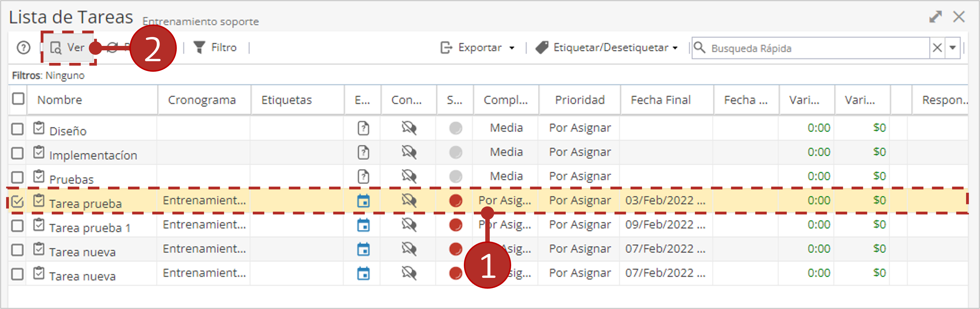Screen dimensions: 980x309
Task: Click the no-conversation icon in Tarea prueba row
Action: (409, 200)
